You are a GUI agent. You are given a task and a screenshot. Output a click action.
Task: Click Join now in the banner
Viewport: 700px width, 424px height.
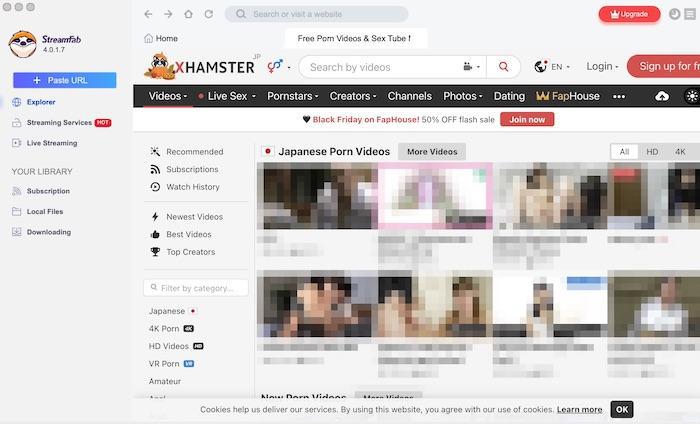point(527,120)
